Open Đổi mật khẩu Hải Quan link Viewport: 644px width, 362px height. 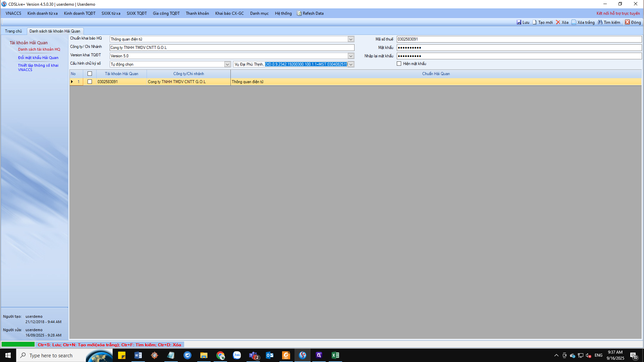pyautogui.click(x=38, y=58)
